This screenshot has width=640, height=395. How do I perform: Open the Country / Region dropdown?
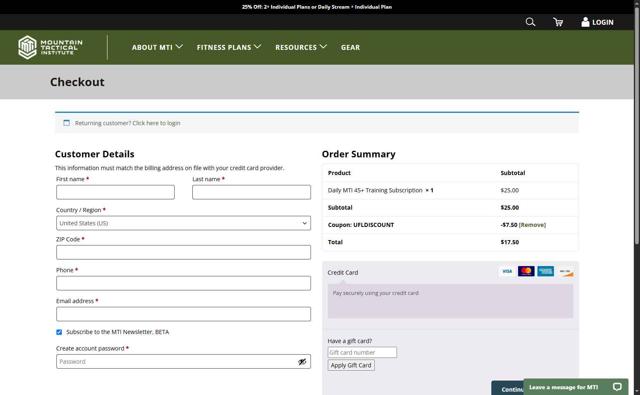183,223
